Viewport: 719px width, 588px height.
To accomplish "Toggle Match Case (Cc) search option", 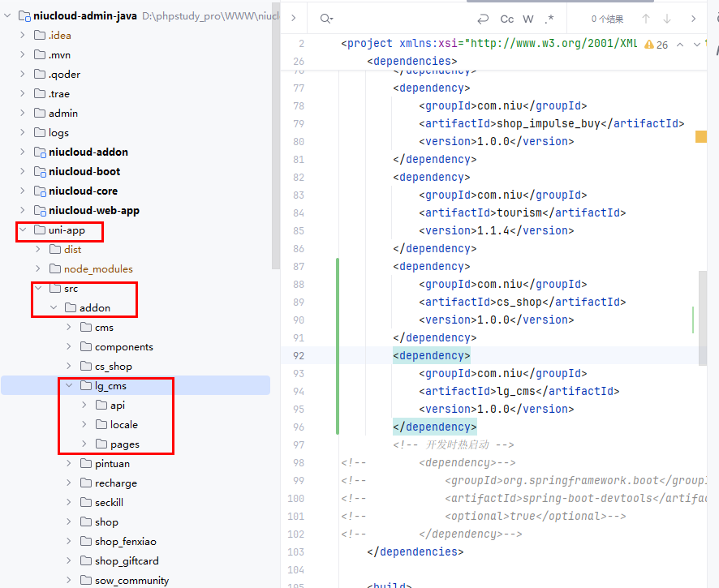I will [x=507, y=19].
